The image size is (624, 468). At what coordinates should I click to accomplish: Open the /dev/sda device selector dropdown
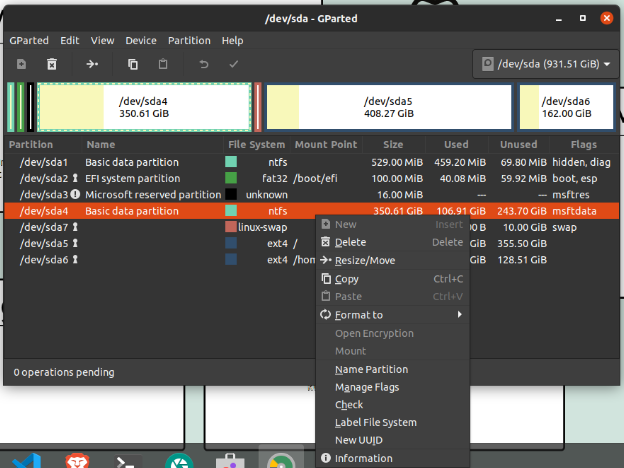546,64
